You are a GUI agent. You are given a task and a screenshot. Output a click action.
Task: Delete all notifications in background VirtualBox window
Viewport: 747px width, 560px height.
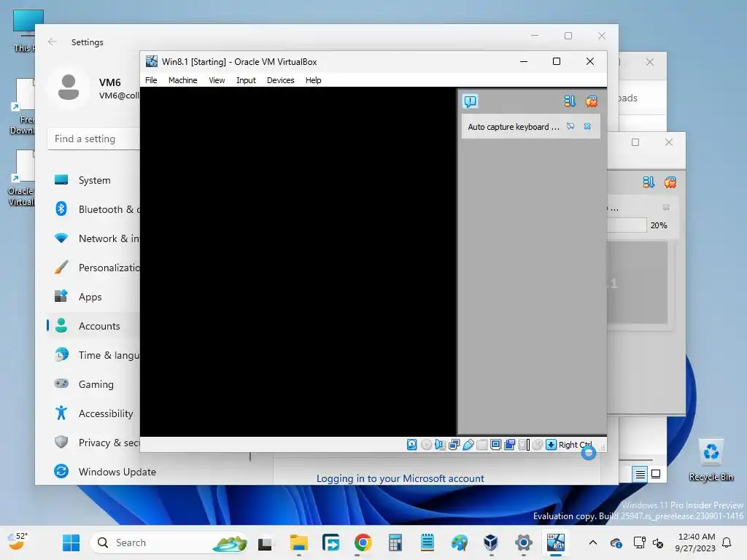(670, 182)
